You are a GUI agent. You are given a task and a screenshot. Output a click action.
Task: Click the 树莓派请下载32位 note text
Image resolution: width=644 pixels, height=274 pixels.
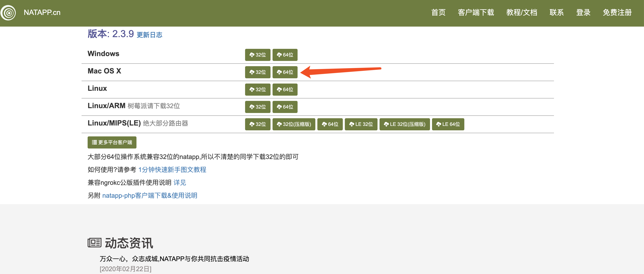click(x=154, y=106)
